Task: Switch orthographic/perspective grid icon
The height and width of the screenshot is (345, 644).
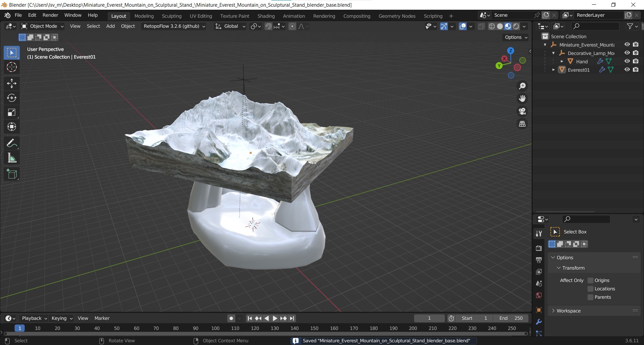Action: coord(522,124)
